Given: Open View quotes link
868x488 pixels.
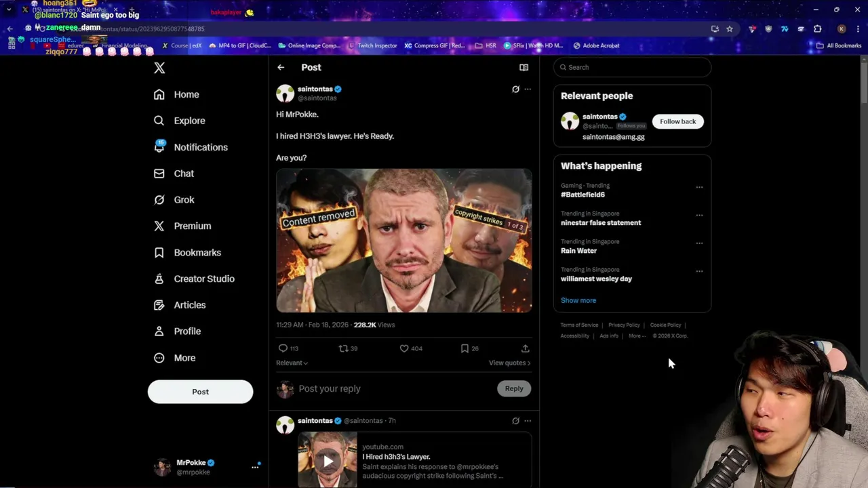Looking at the screenshot, I should (509, 363).
